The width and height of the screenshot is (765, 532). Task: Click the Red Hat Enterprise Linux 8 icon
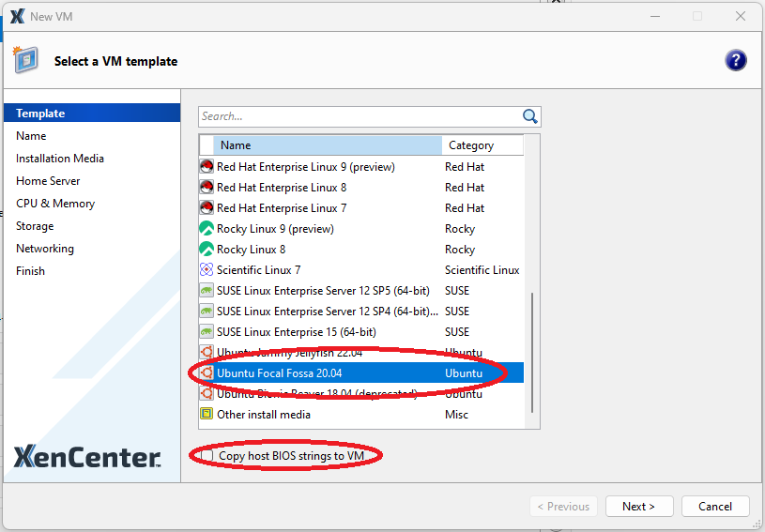point(207,188)
